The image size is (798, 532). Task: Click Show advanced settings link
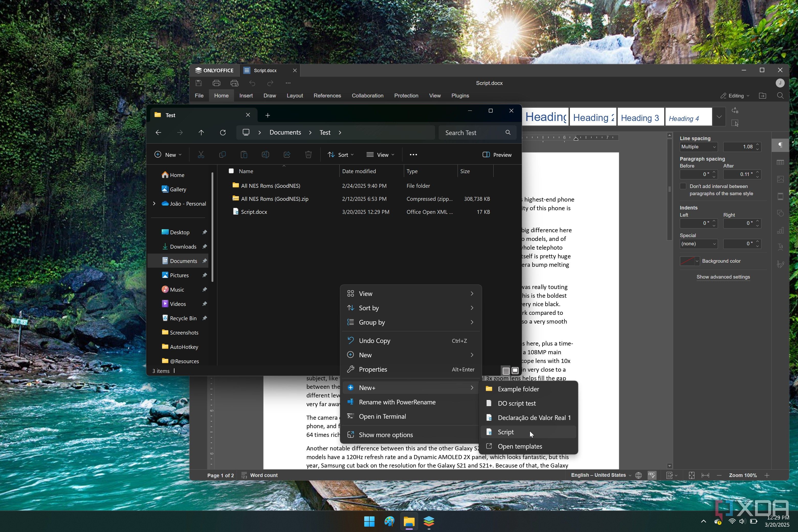click(723, 277)
